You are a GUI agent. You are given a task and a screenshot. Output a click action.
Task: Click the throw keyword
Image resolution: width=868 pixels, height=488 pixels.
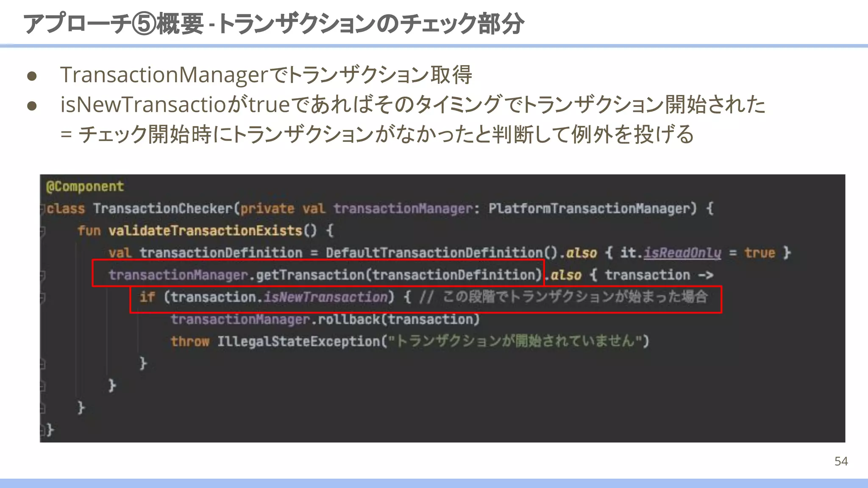pos(190,341)
